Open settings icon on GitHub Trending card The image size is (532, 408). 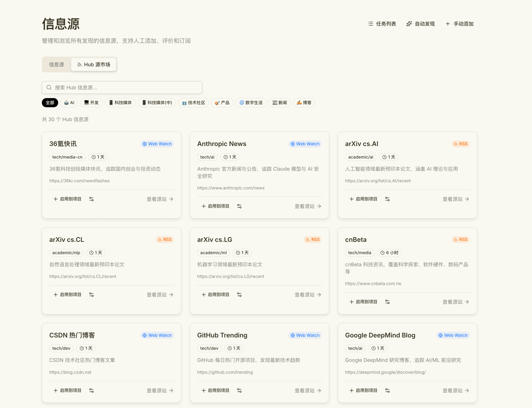(239, 390)
